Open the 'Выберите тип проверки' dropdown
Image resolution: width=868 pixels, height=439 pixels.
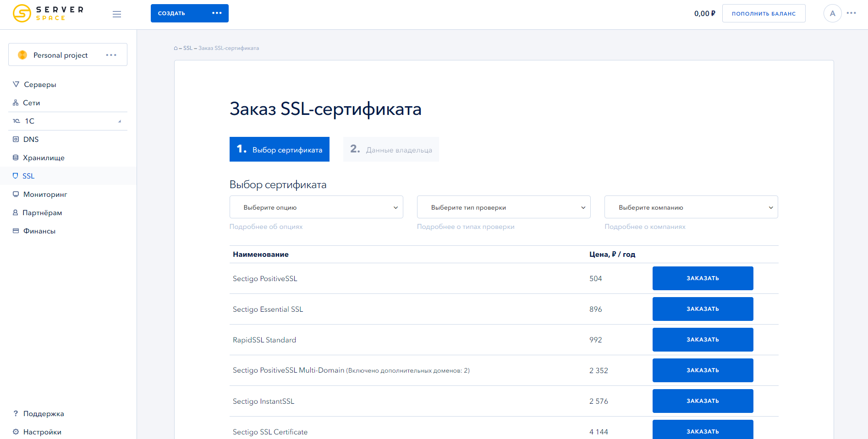click(x=504, y=207)
